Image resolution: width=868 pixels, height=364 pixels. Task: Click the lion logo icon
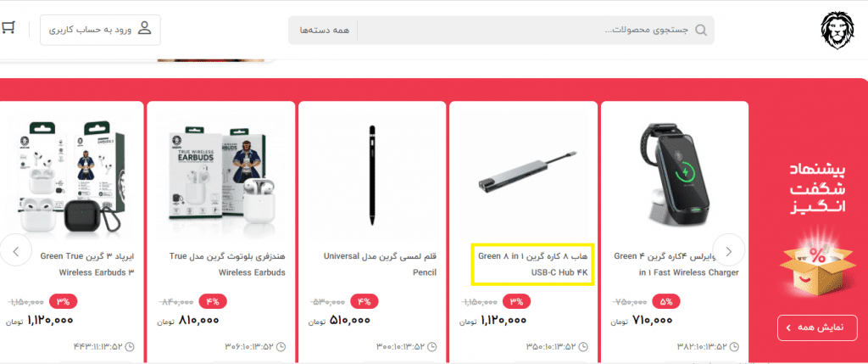coord(837,31)
